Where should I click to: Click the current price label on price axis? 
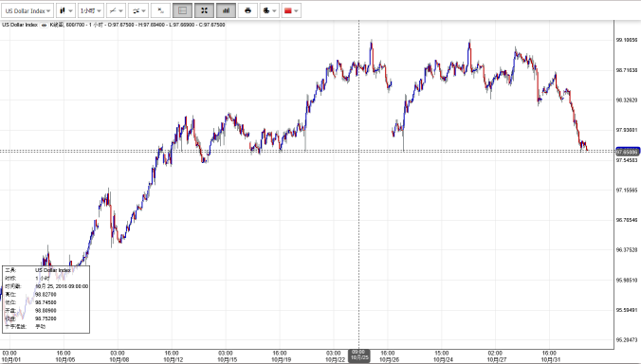[628, 152]
